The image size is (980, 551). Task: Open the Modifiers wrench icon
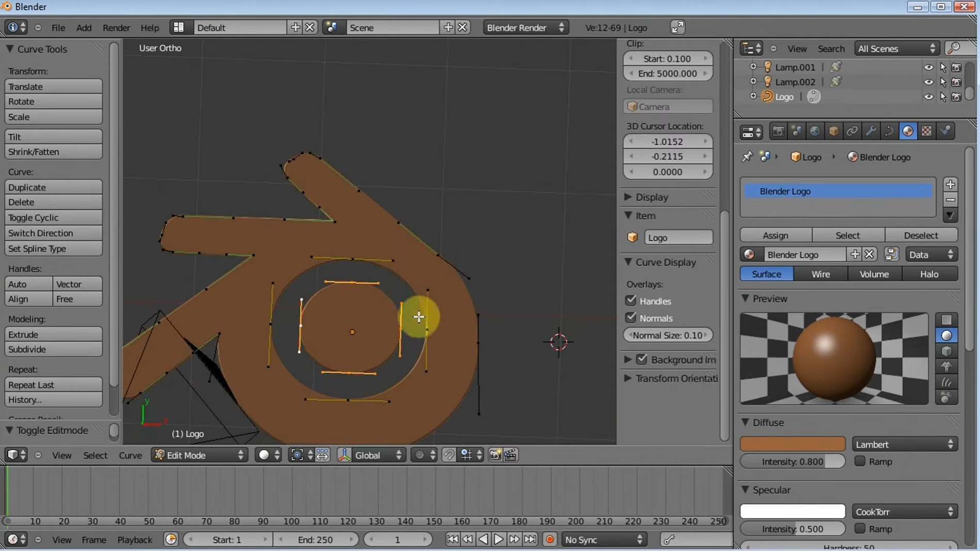(x=871, y=131)
